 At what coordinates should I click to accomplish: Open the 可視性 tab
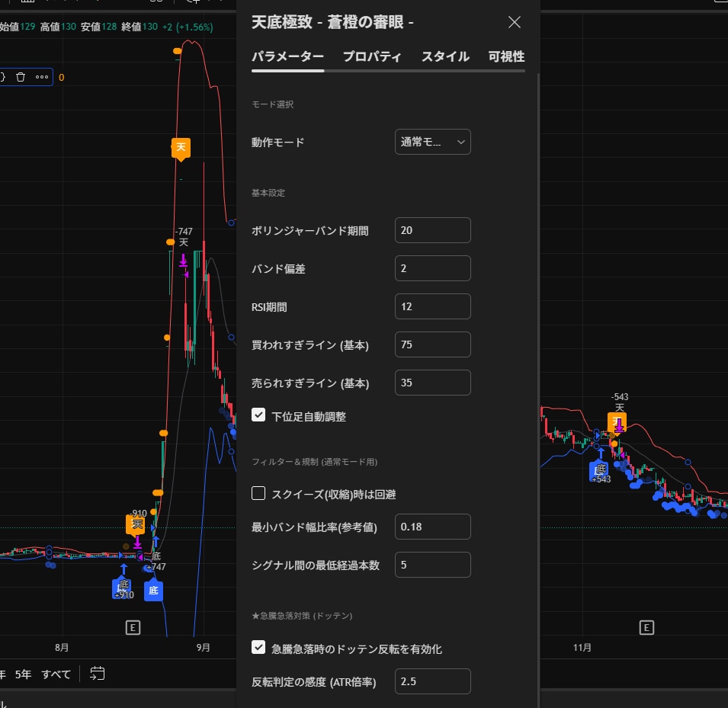[506, 56]
